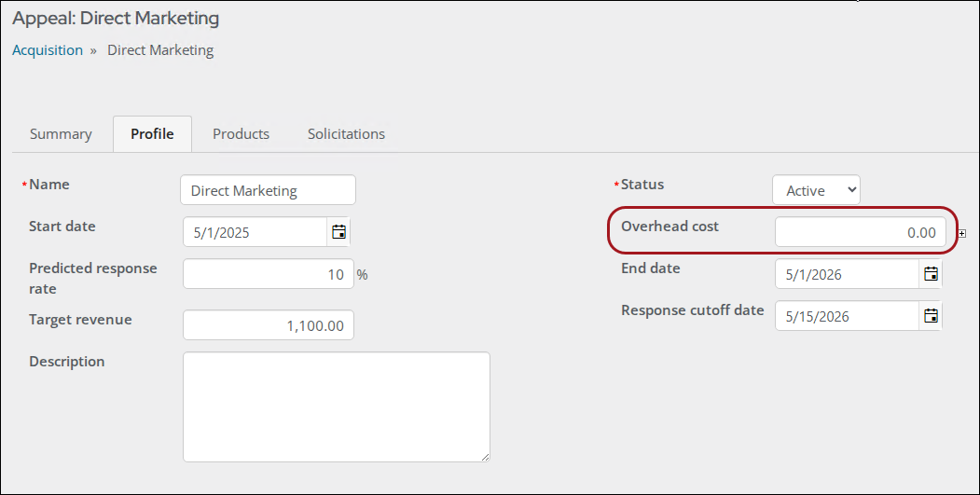Open the Start date calendar picker
Screen dimensions: 980x495
338,232
